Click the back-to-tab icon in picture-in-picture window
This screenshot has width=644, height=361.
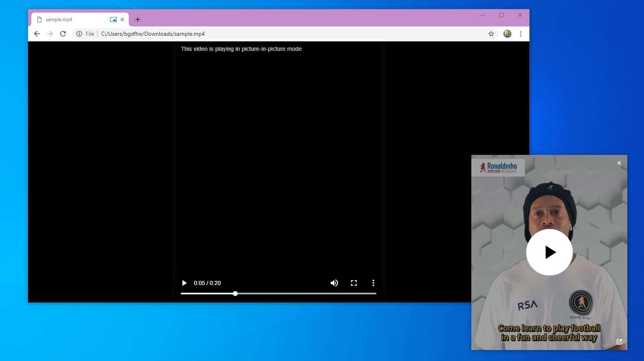619,342
